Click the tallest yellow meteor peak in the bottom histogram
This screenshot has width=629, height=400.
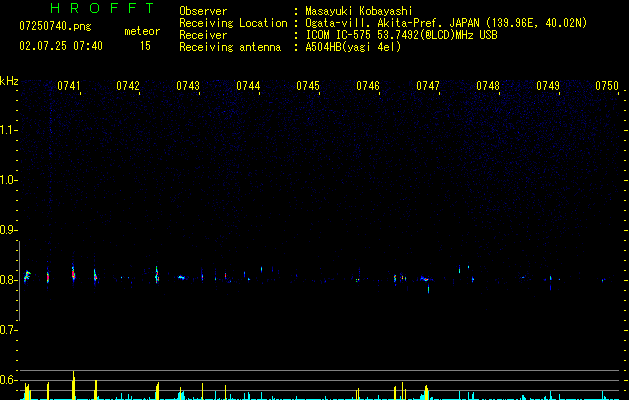pos(73,385)
